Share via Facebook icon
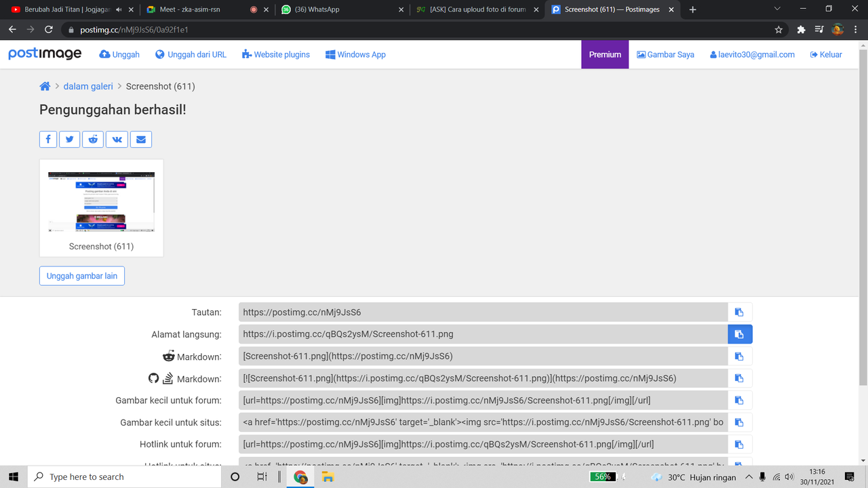 coord(47,139)
